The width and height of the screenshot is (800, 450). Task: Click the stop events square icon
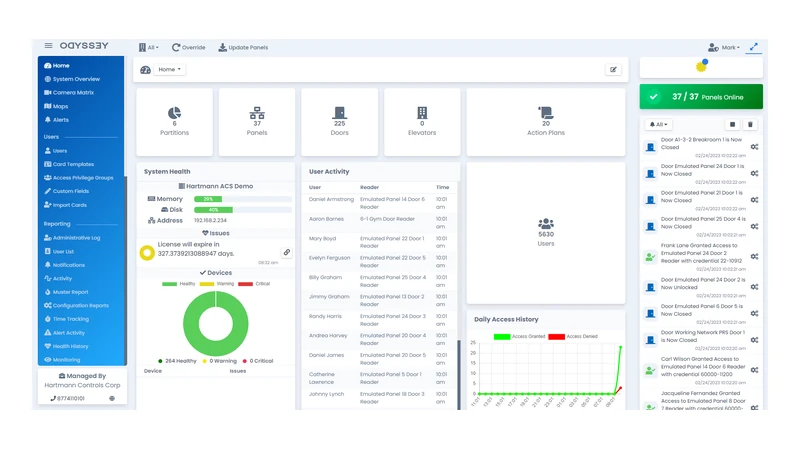pos(732,124)
